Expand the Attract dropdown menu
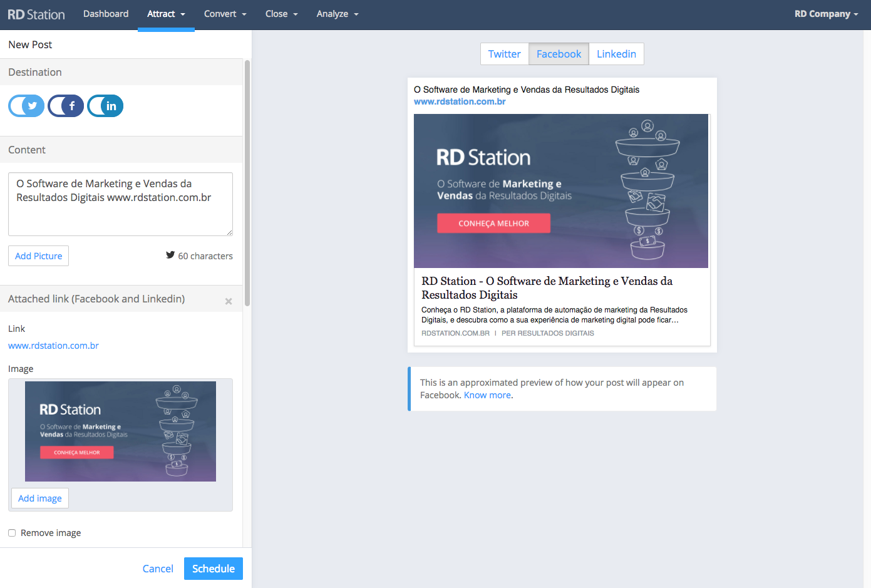 coord(167,14)
